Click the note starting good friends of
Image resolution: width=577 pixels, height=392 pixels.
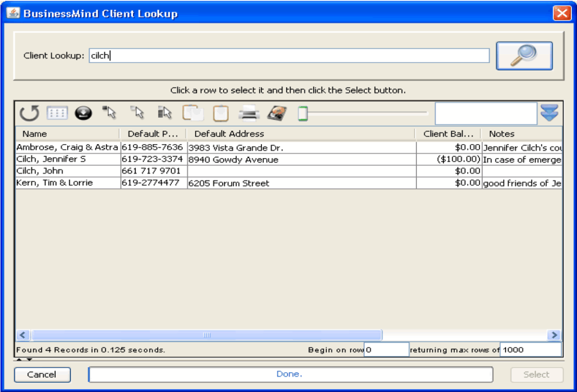[522, 183]
